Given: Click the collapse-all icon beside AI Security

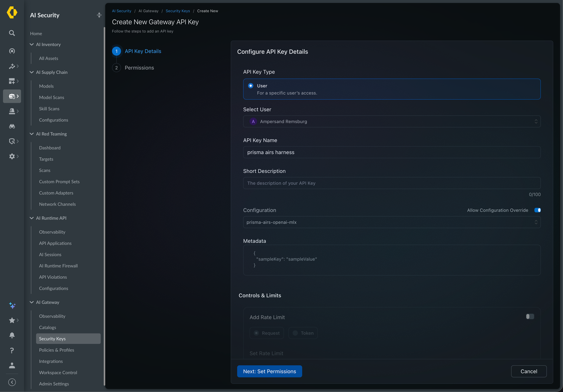Looking at the screenshot, I should coord(99,15).
